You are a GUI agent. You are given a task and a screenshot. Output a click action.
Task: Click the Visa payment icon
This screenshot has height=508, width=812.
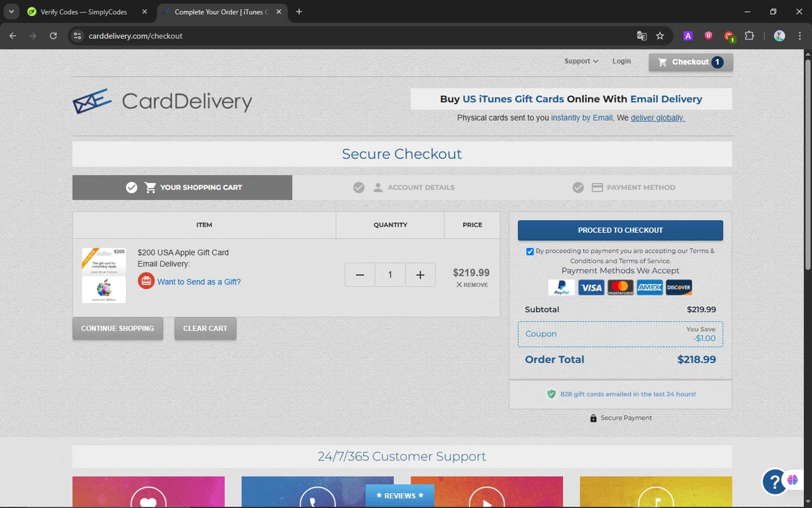coord(591,288)
